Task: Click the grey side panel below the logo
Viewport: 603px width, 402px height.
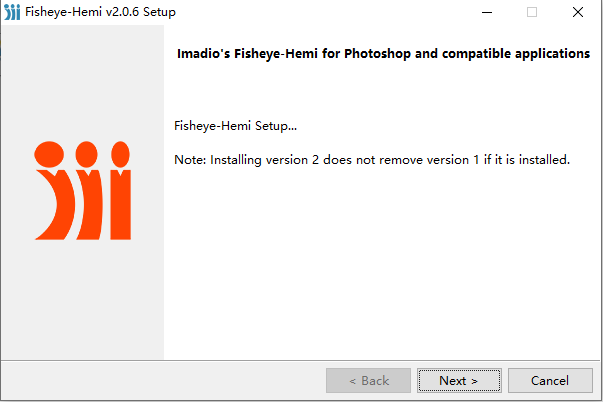Action: 82,300
